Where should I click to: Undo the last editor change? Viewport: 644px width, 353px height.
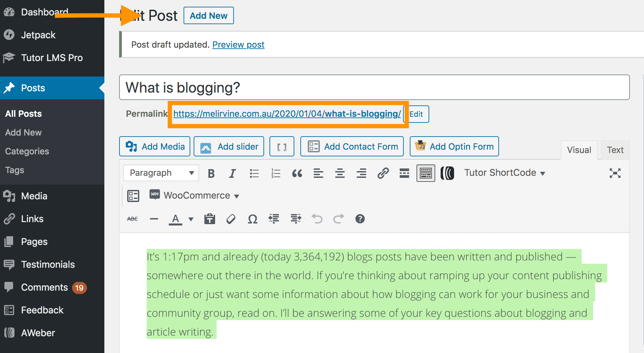pyautogui.click(x=317, y=219)
